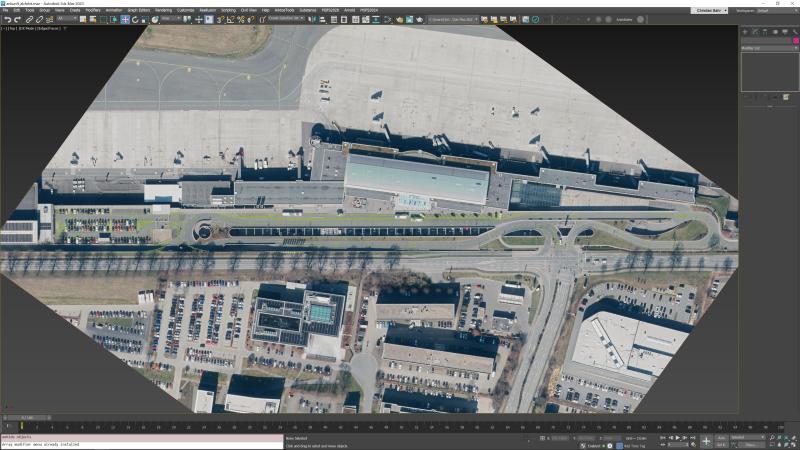The image size is (800, 450).
Task: Activate the Select and Rotate tool
Action: 135,19
